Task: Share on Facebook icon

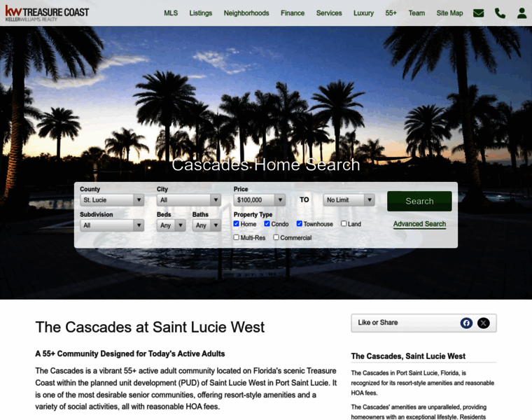Action: (x=466, y=323)
